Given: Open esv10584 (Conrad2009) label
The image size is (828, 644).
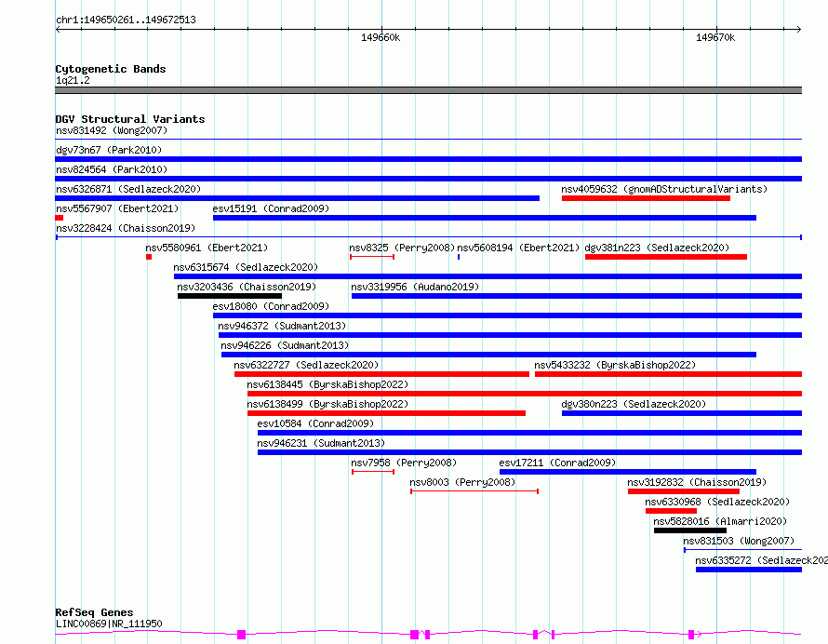Looking at the screenshot, I should 315,423.
